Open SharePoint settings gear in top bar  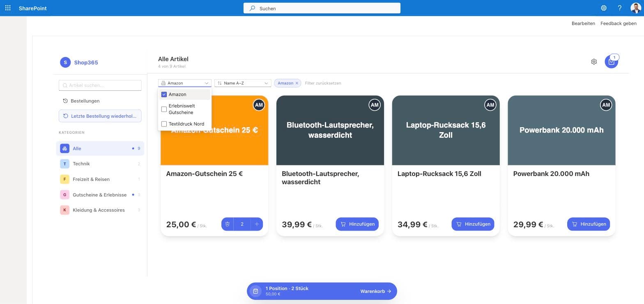[x=604, y=8]
